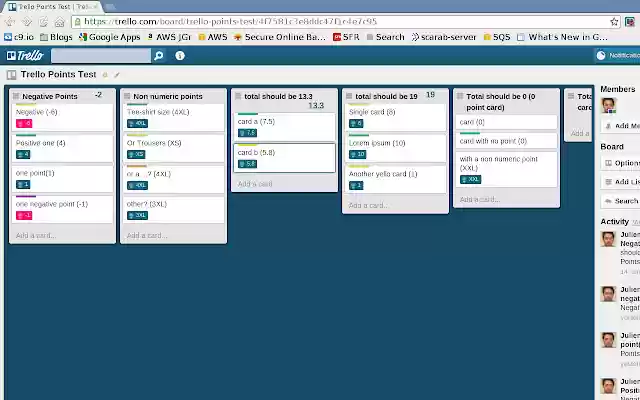Image resolution: width=640 pixels, height=400 pixels.
Task: Click the Negative Points list header icon
Action: coord(16,96)
